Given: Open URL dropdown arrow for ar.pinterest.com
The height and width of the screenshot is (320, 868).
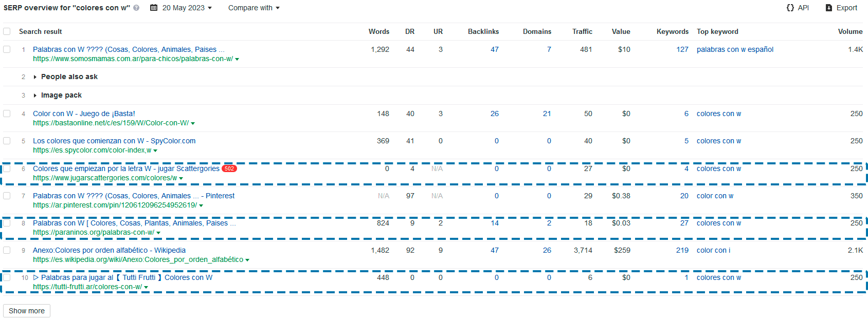Looking at the screenshot, I should [201, 206].
